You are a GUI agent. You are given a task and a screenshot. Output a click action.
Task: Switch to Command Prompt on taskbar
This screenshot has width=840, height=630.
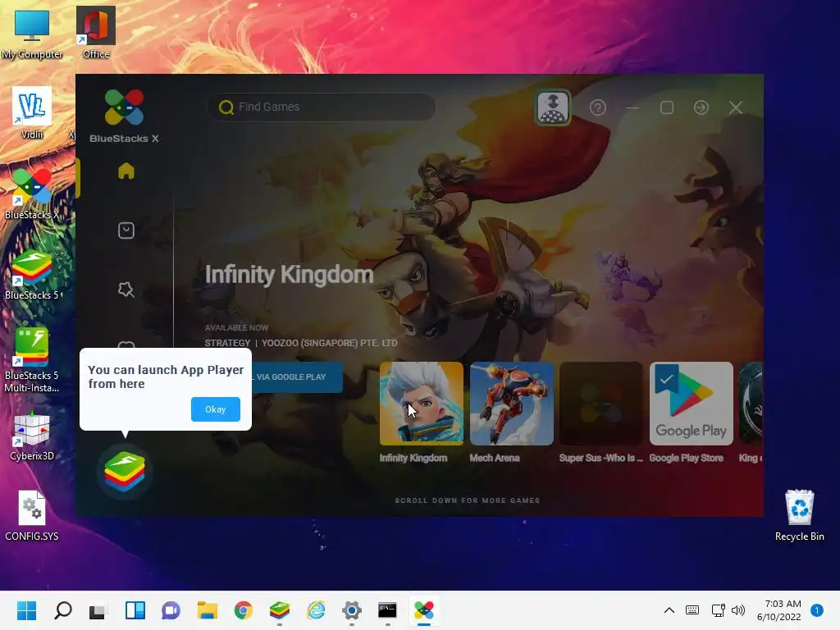pos(387,610)
